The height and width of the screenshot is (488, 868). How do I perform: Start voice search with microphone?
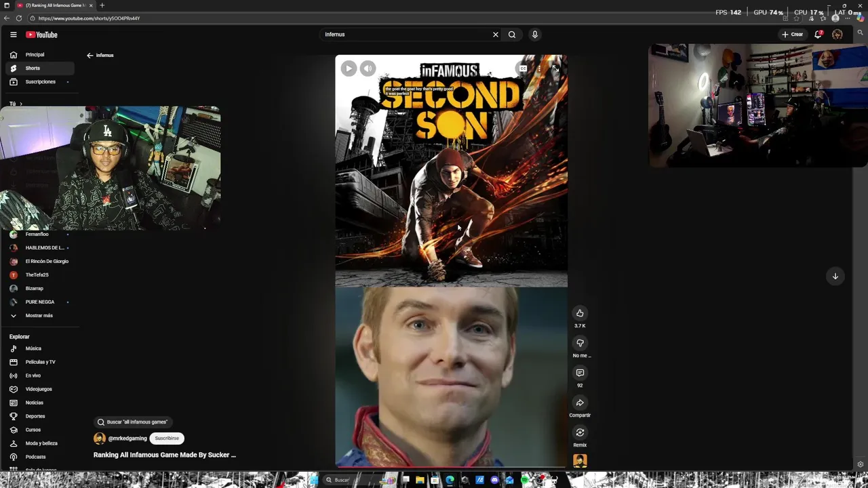pyautogui.click(x=535, y=35)
